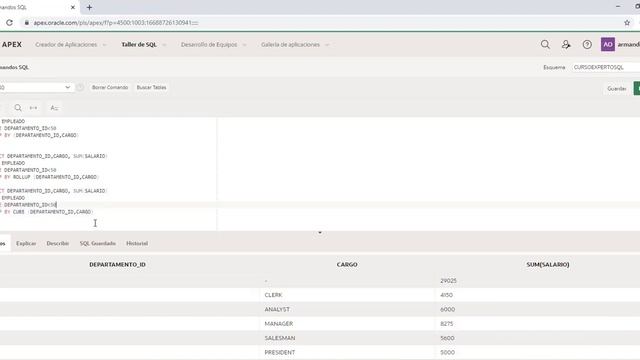Click the SUM(SALARIO) column header

point(548,264)
